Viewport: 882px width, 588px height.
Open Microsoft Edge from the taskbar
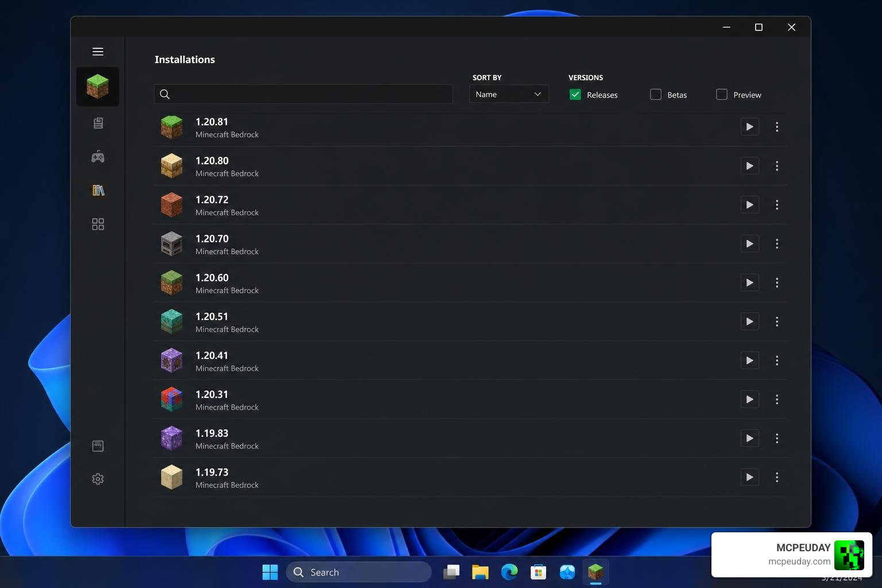[509, 572]
